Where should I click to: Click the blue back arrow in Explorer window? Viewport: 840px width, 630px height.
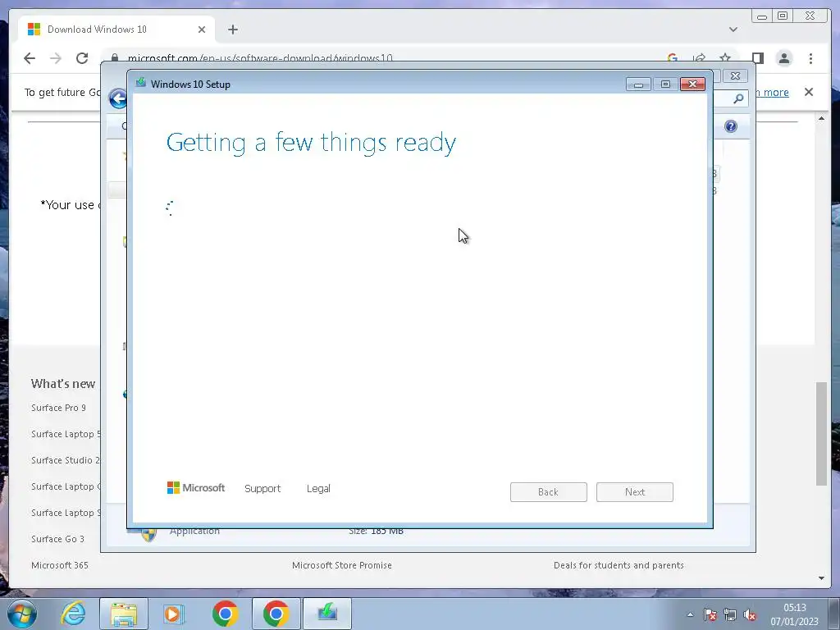[117, 98]
